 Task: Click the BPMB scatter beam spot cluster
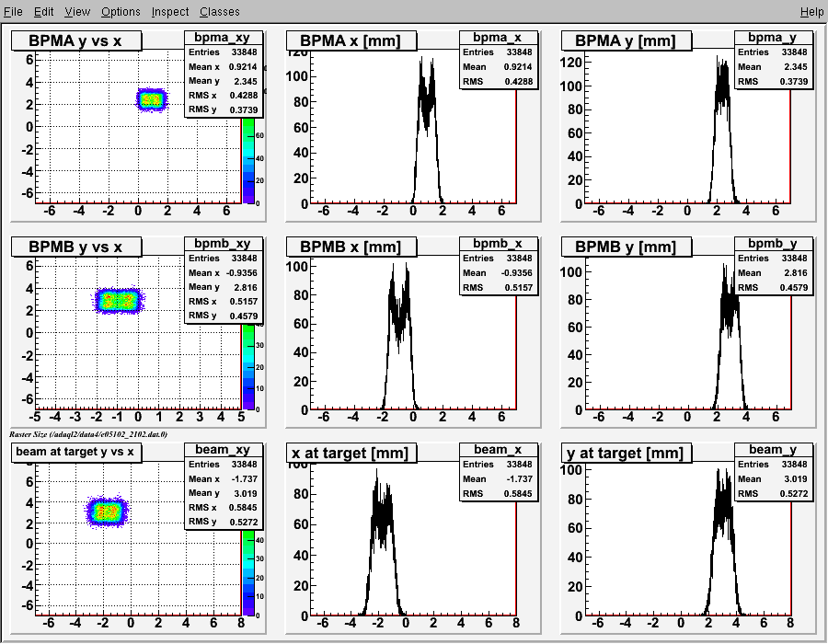point(119,301)
